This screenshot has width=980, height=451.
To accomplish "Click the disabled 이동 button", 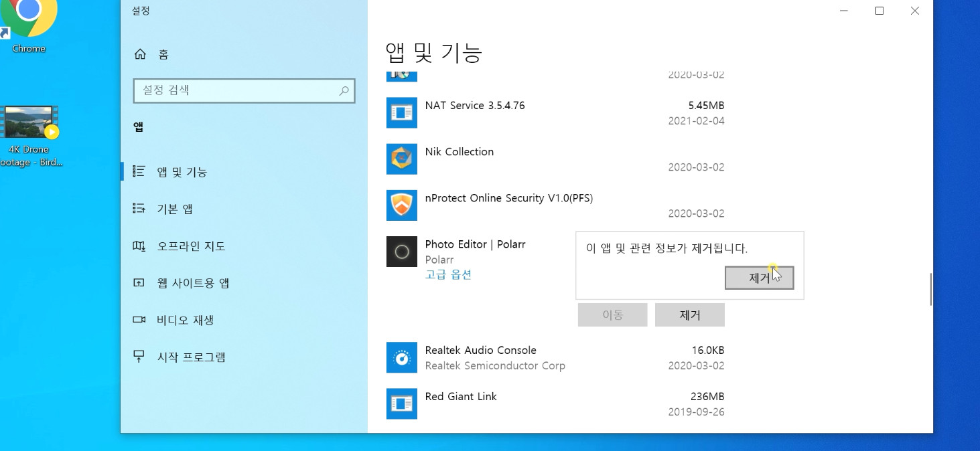I will (x=612, y=314).
